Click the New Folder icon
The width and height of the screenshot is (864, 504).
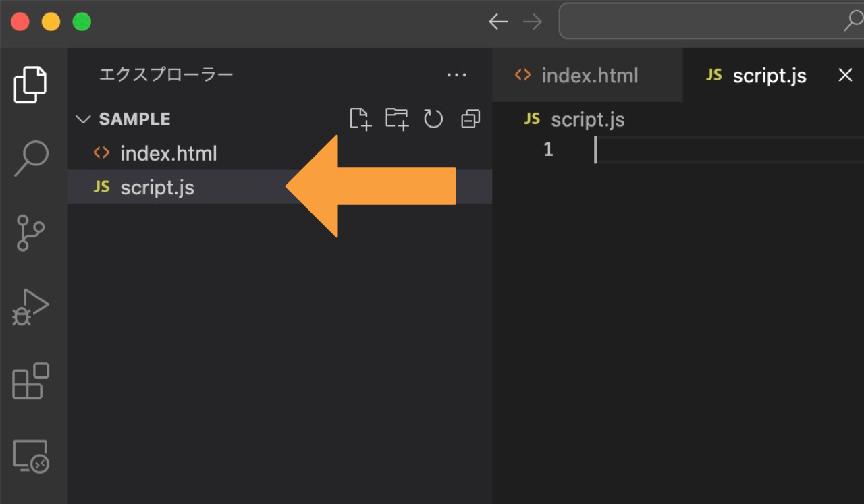(397, 119)
